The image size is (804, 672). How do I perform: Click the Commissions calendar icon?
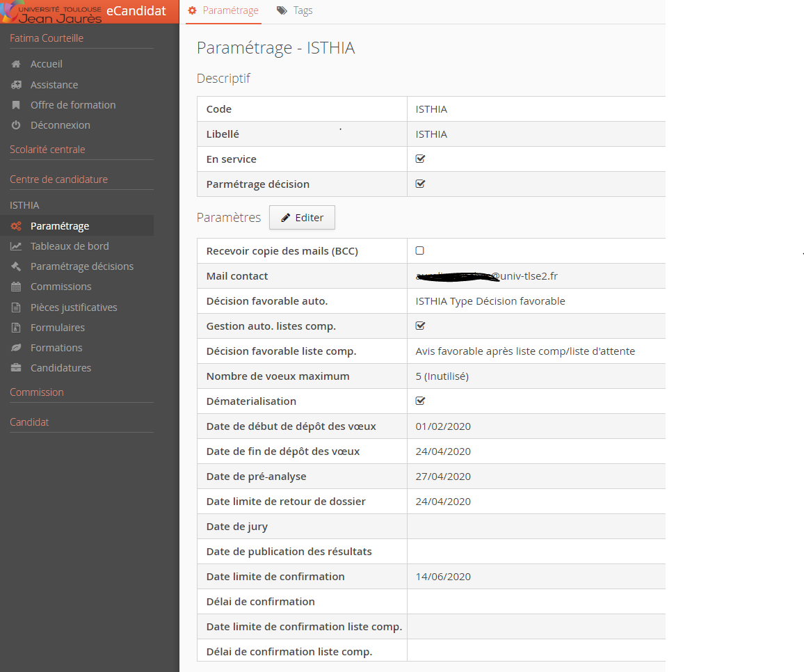[16, 287]
